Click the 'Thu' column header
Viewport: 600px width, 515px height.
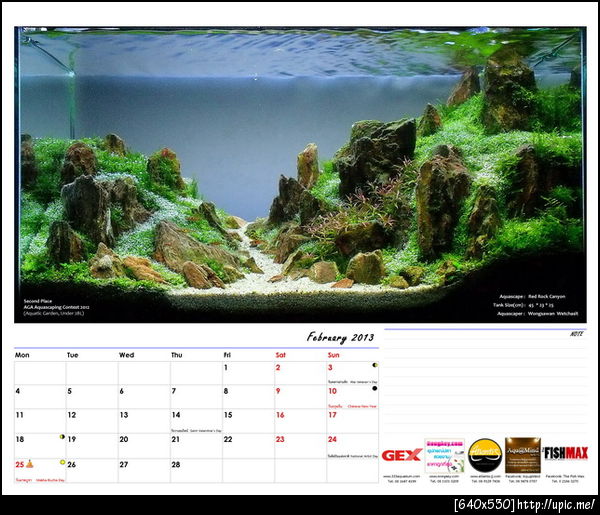[x=176, y=355]
